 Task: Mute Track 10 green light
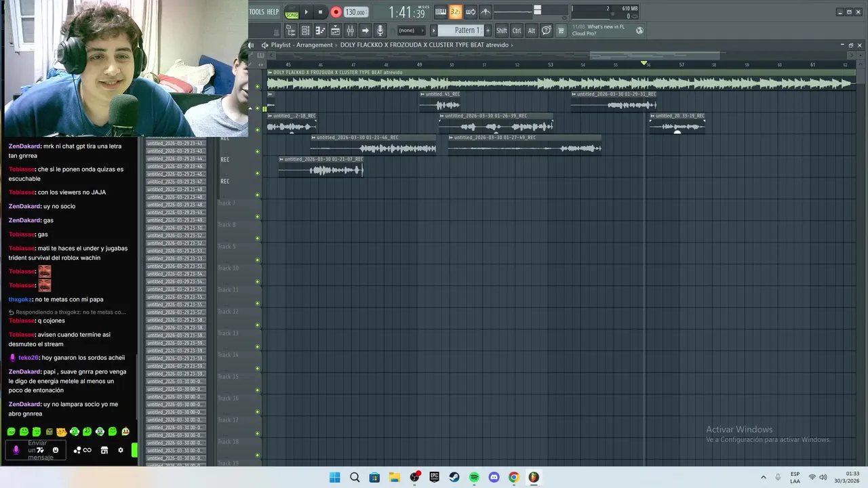257,281
